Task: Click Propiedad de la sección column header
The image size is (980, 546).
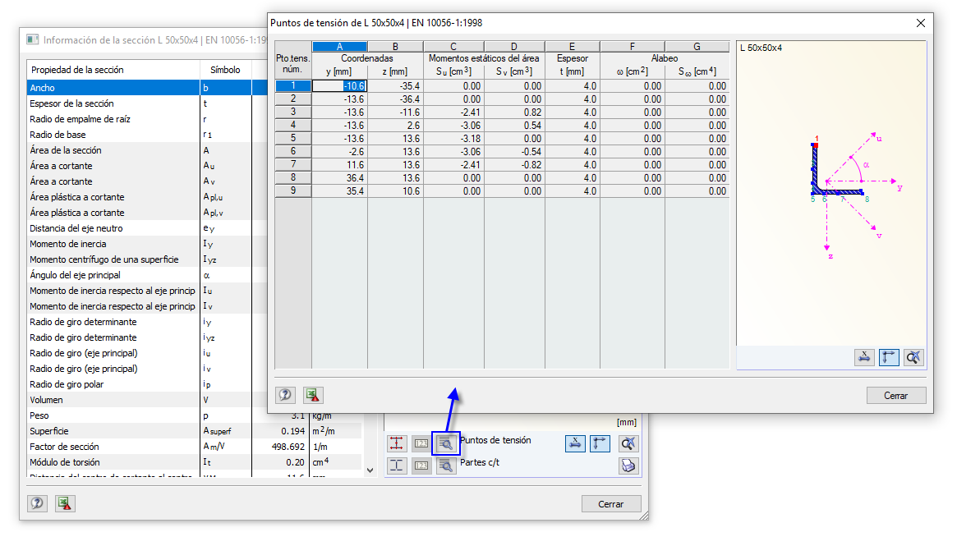Action: 113,69
